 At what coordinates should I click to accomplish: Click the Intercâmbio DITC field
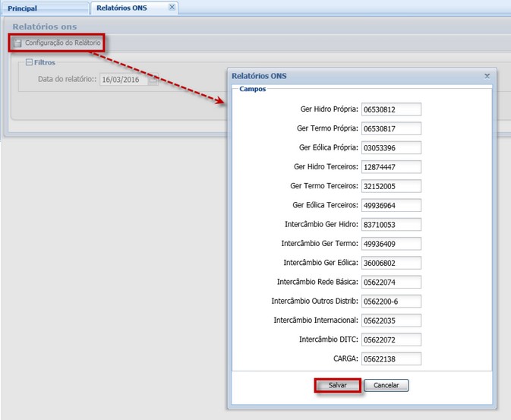point(391,339)
